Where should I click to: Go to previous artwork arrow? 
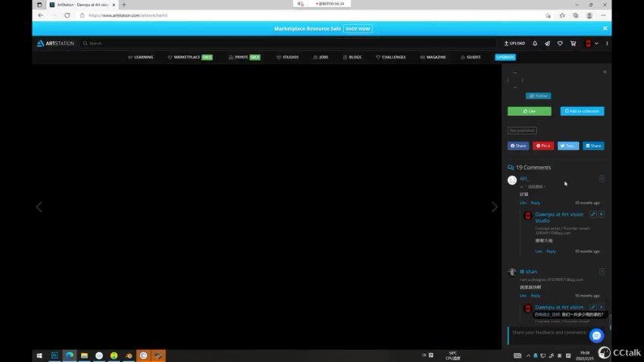point(39,207)
